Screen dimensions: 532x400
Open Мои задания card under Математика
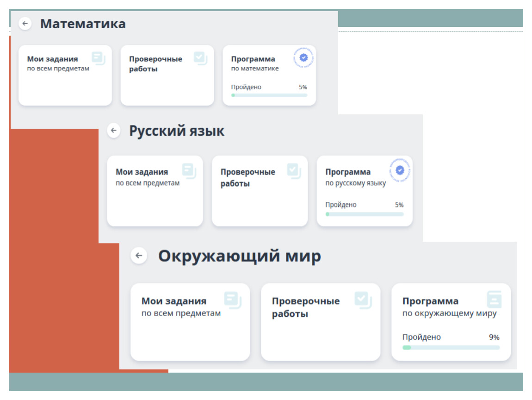[x=65, y=75]
